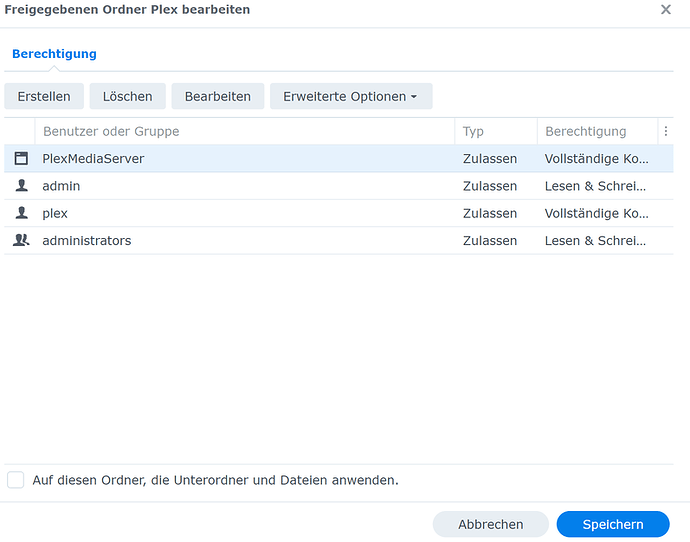This screenshot has width=690, height=542.
Task: Sort by the Typ column header
Action: [x=473, y=131]
